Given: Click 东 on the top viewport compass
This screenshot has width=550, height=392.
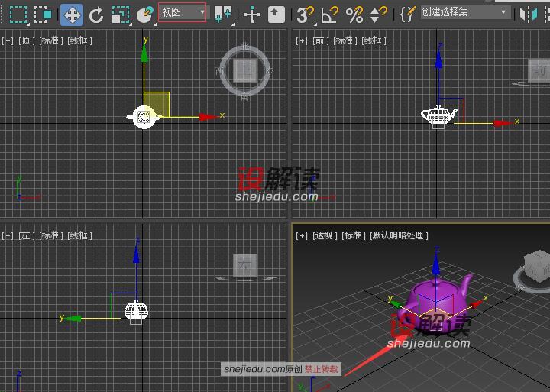Looking at the screenshot, I should [270, 70].
